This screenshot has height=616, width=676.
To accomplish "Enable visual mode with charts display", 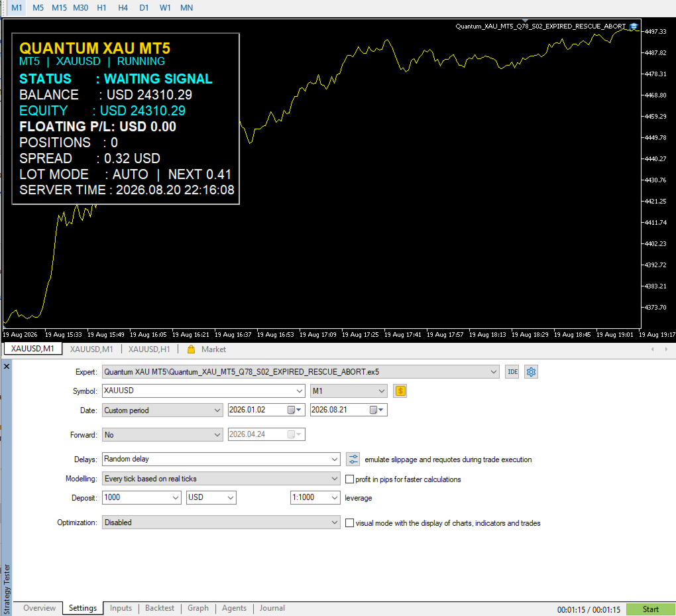I will click(350, 523).
